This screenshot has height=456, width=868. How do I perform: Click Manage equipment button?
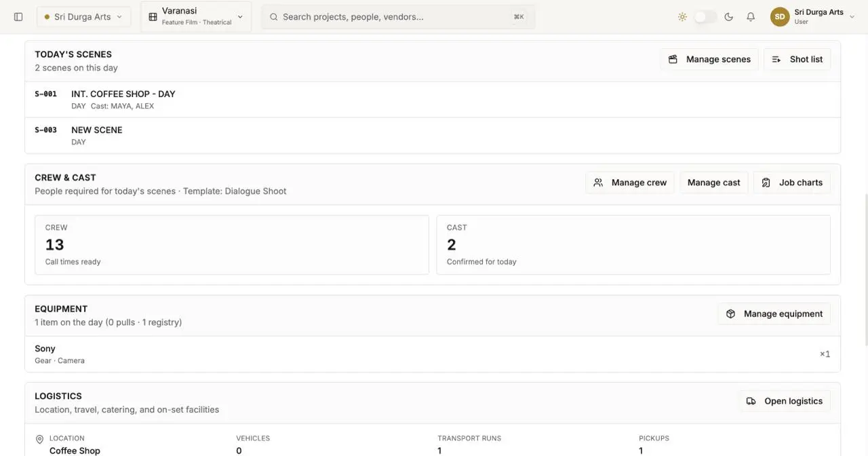click(x=774, y=313)
